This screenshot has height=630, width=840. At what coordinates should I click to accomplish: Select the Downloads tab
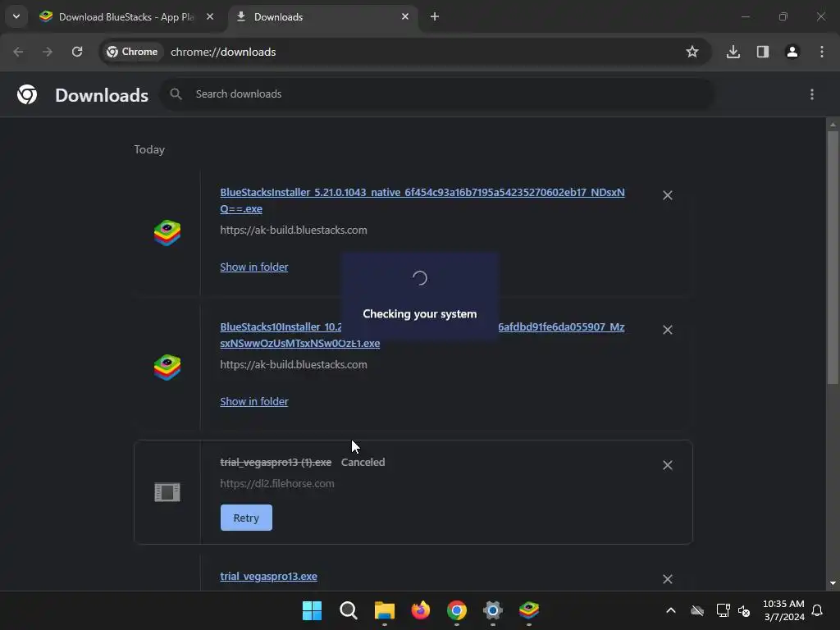(322, 17)
